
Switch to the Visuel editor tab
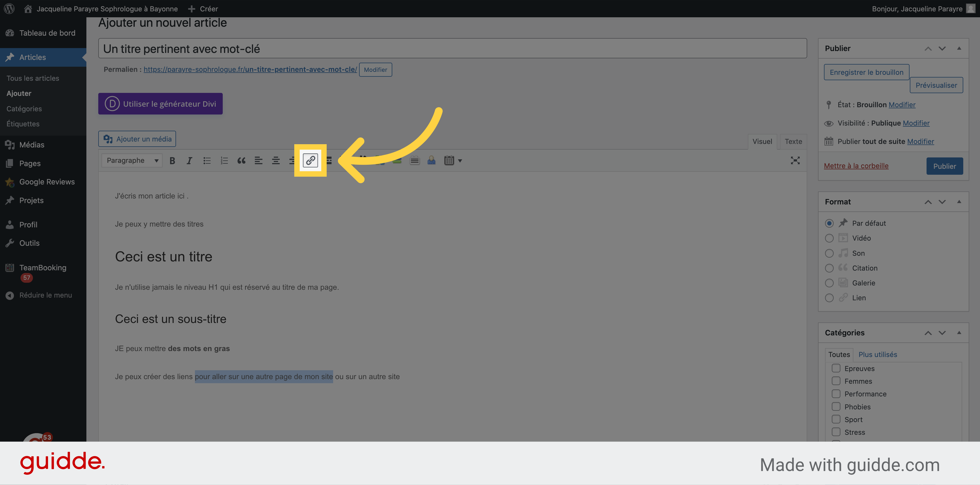[762, 142]
